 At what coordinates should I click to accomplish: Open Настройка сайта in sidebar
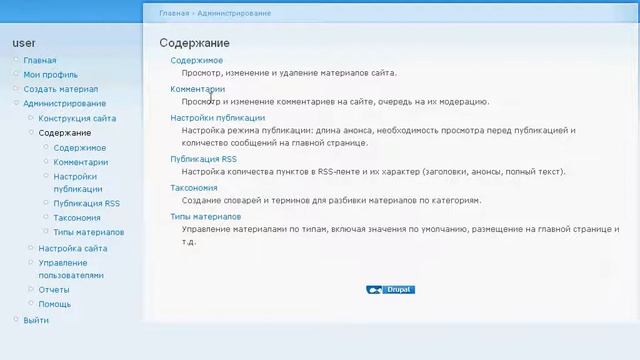(73, 249)
